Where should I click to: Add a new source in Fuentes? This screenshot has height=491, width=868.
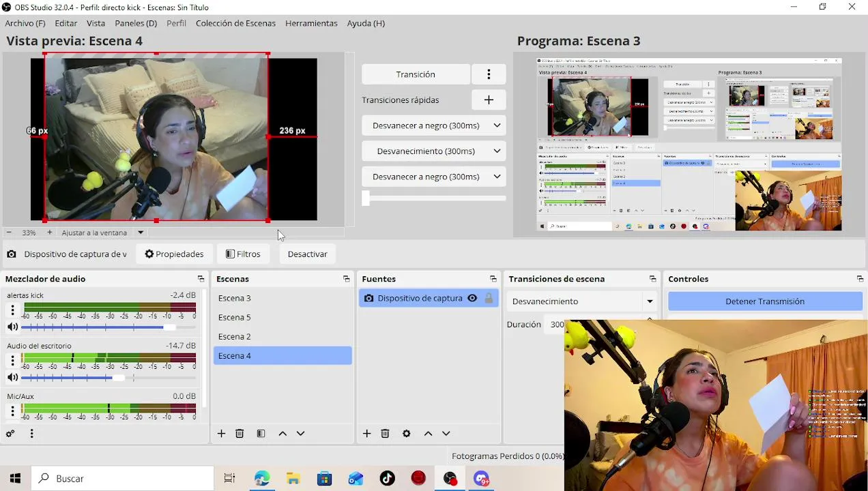(x=366, y=434)
